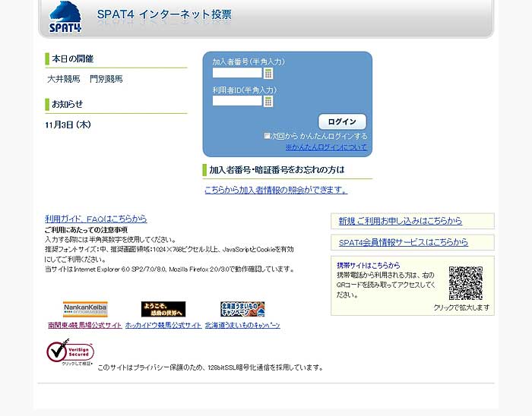Screen dimensions: 532x416
Task: Open SPAT4会員情報サービスはこちらから link
Action: click(x=404, y=242)
